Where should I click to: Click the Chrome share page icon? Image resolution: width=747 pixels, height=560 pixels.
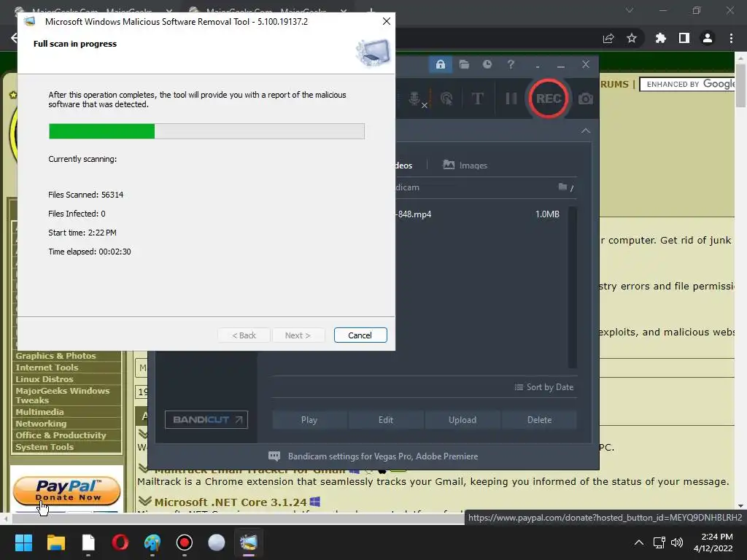point(608,38)
